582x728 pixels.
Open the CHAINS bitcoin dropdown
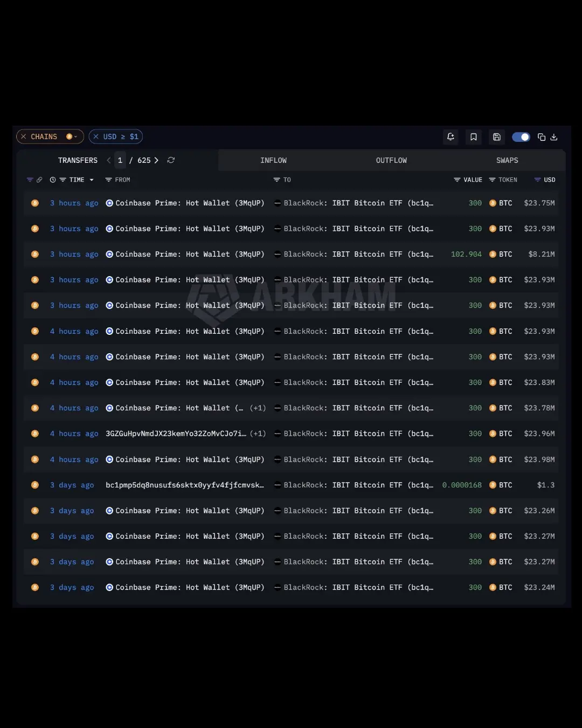point(72,137)
